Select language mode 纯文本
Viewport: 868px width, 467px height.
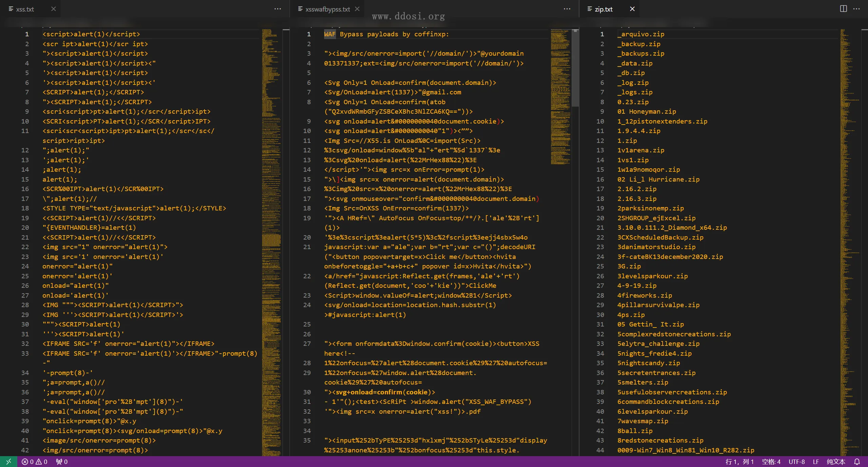(836, 462)
